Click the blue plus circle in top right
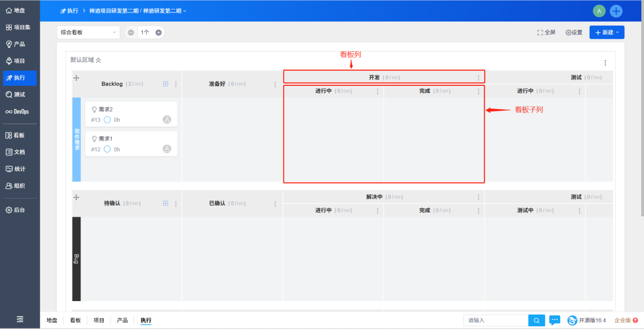Image resolution: width=644 pixels, height=329 pixels. coord(616,11)
